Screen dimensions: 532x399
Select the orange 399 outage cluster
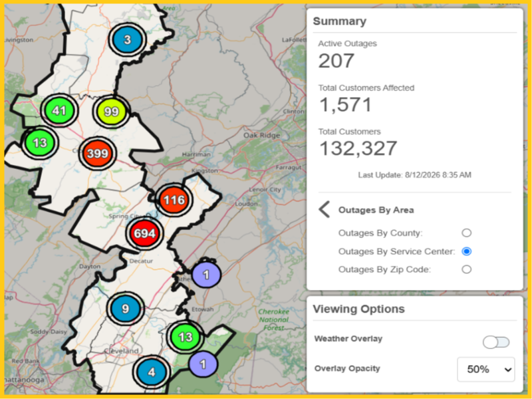(98, 154)
